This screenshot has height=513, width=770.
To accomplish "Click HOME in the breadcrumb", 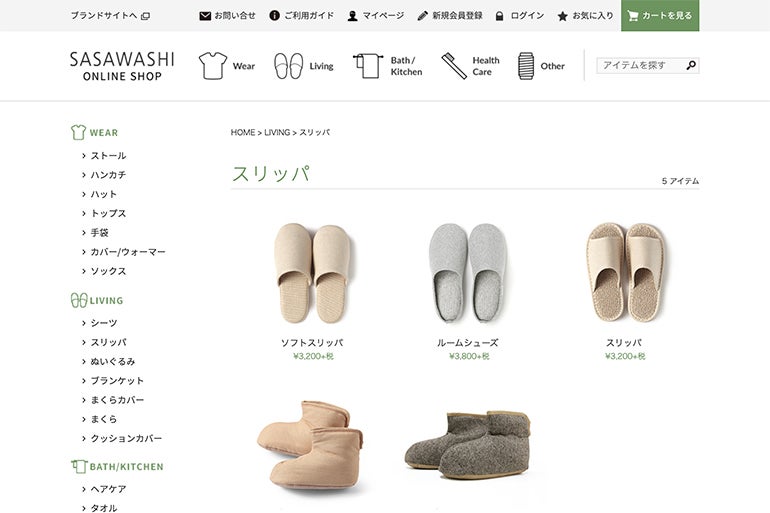I will pos(243,133).
